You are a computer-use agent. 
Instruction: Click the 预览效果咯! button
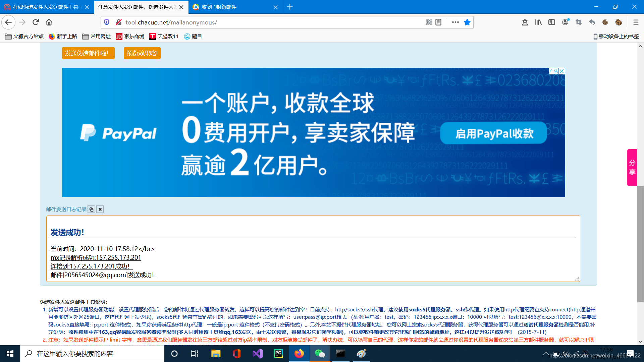[142, 53]
